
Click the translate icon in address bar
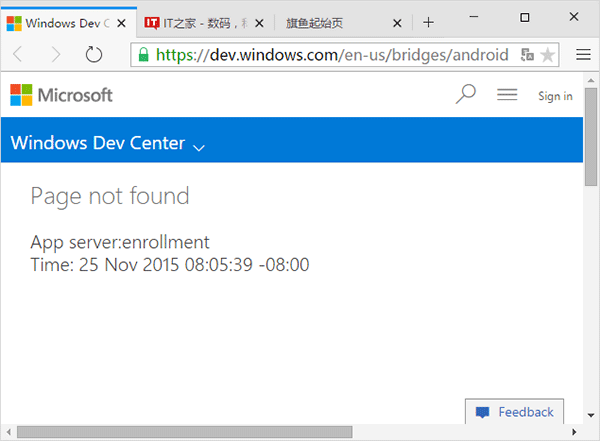(527, 55)
